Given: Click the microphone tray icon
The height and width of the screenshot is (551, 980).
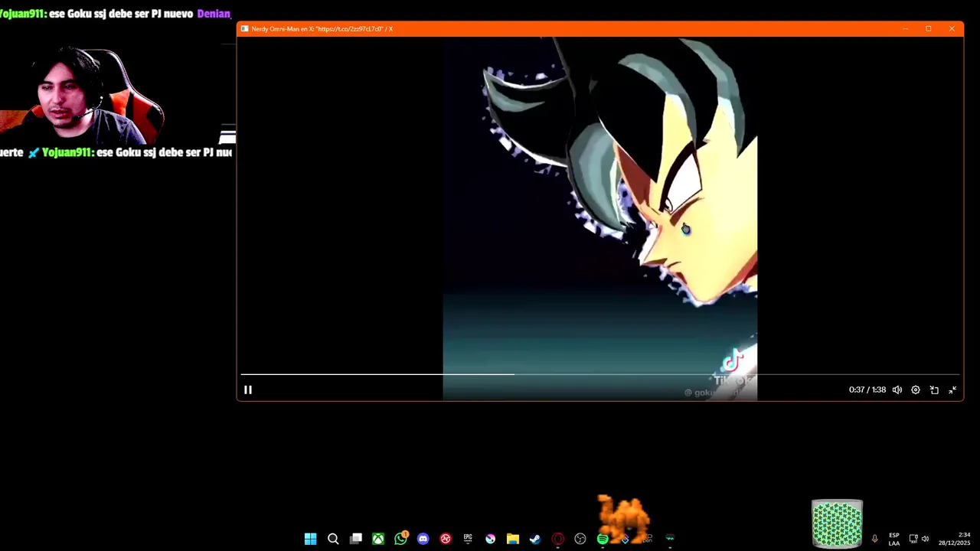Looking at the screenshot, I should click(x=874, y=539).
